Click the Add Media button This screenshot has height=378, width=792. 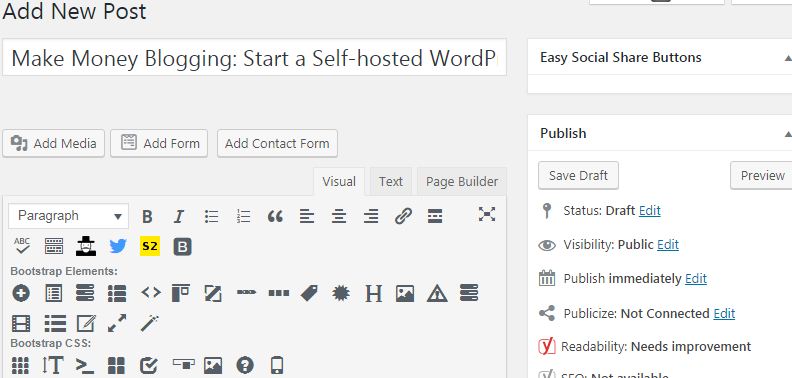pos(54,144)
